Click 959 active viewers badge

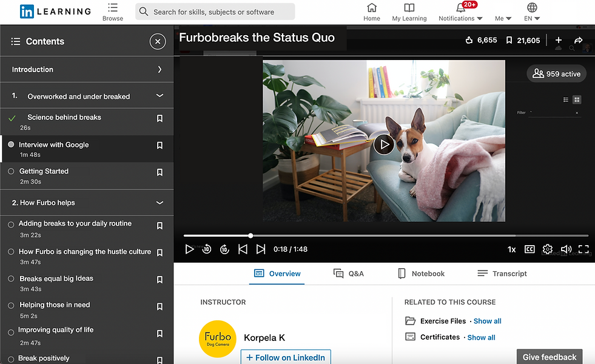click(x=556, y=73)
